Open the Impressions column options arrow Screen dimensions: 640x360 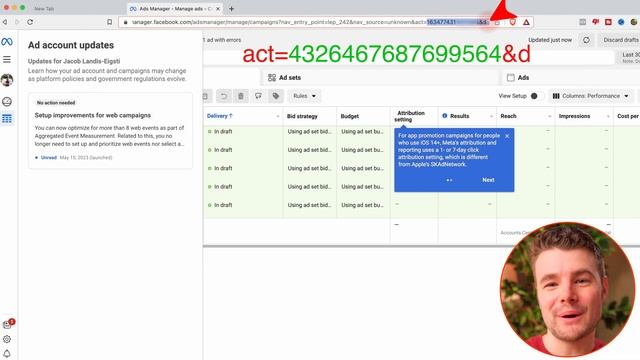tap(608, 116)
